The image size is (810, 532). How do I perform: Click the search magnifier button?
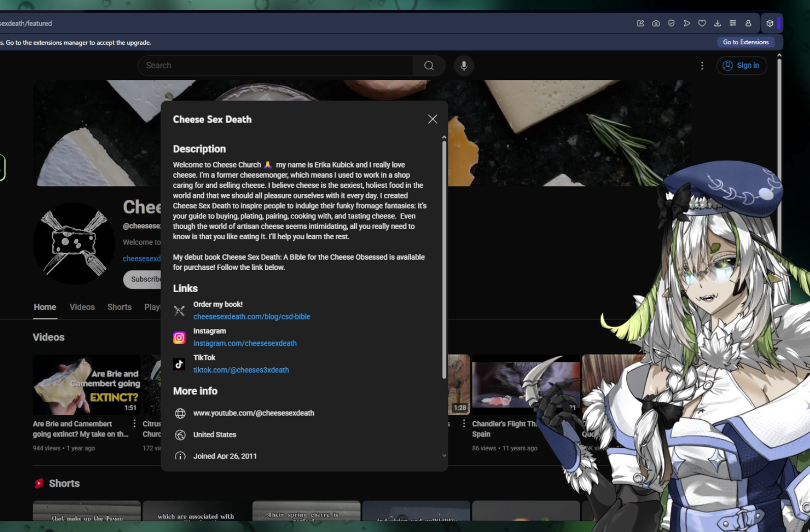click(x=429, y=65)
